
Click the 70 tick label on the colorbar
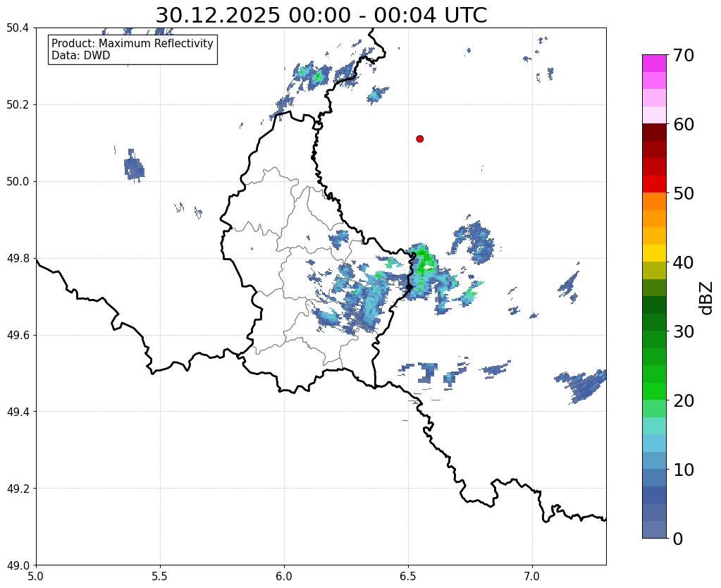684,55
